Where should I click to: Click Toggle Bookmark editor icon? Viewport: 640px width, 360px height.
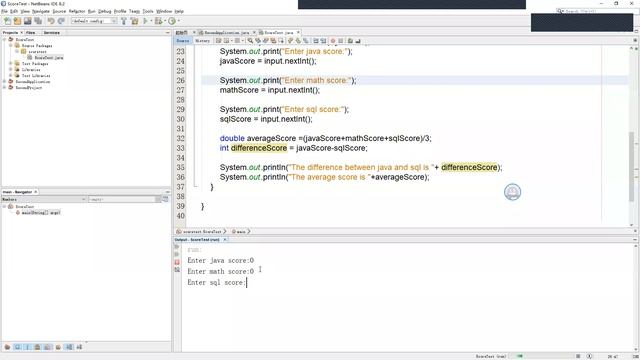306,41
